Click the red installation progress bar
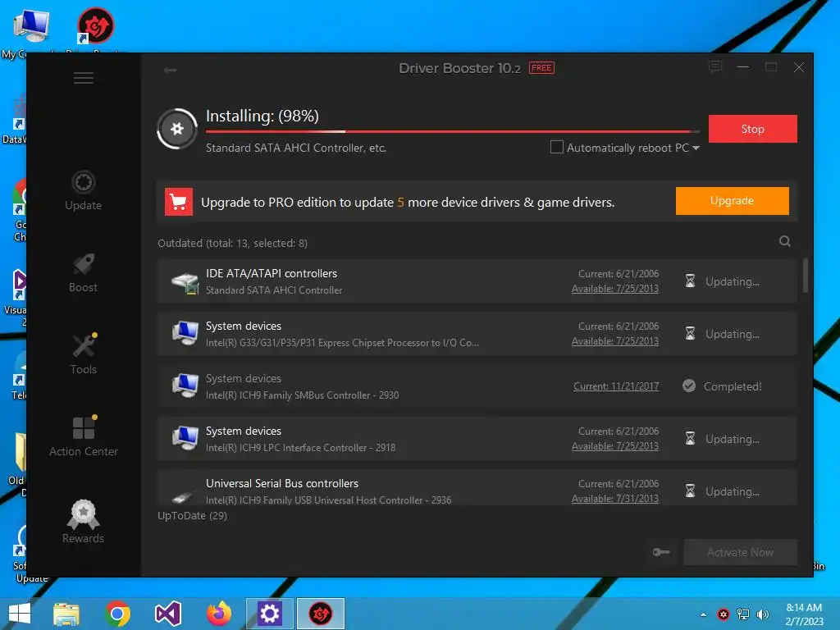Image resolution: width=840 pixels, height=630 pixels. [453, 131]
